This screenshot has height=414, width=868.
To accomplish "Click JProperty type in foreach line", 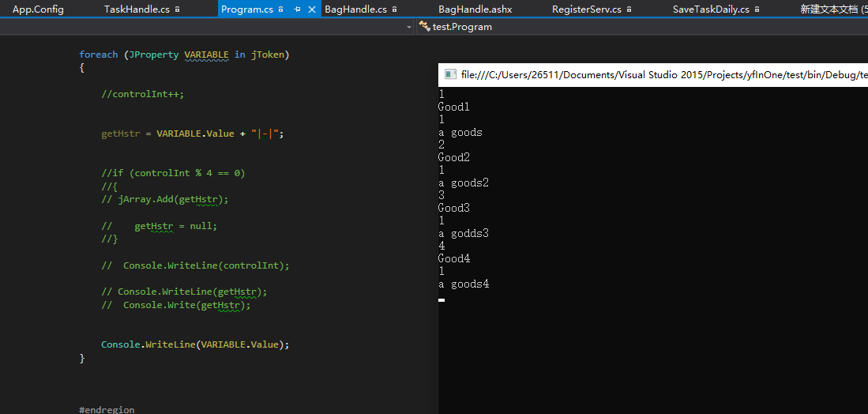I will coord(153,55).
